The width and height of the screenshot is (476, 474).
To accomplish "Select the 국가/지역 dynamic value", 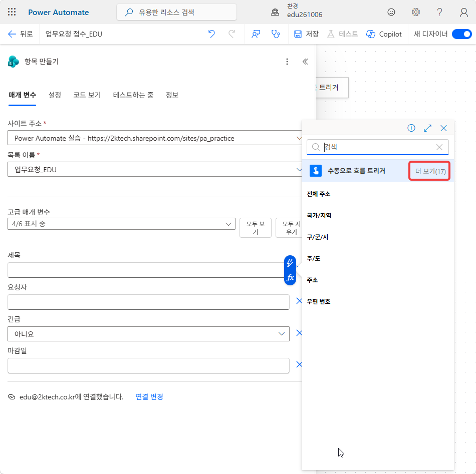I will coord(319,215).
